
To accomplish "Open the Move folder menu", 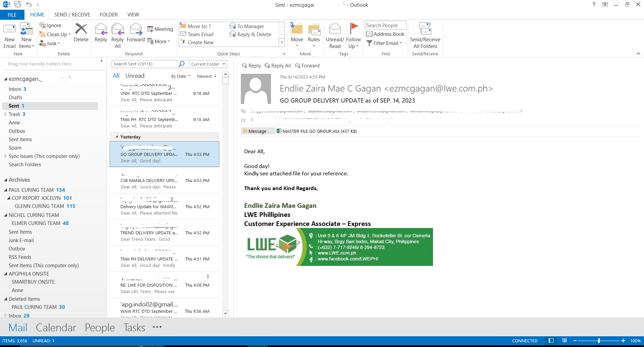I will coord(297,35).
